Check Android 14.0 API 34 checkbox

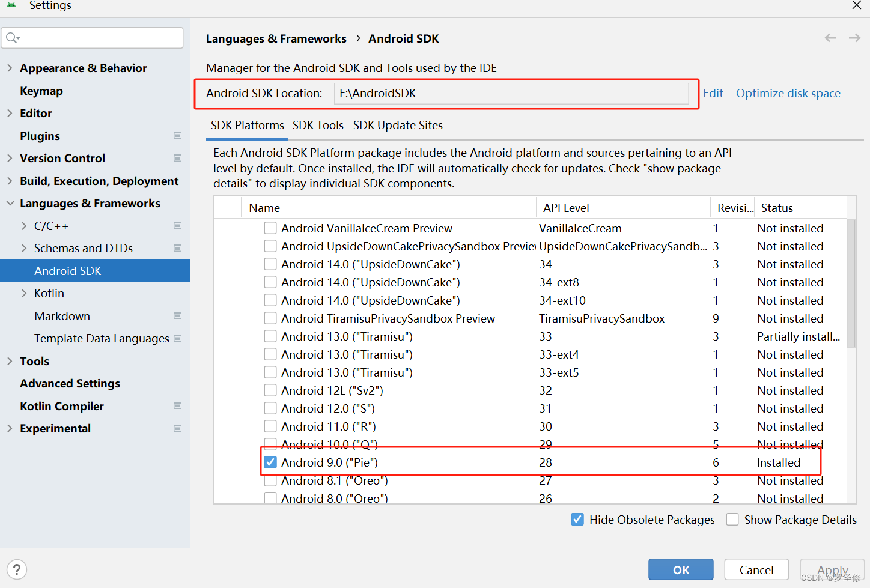click(x=270, y=264)
